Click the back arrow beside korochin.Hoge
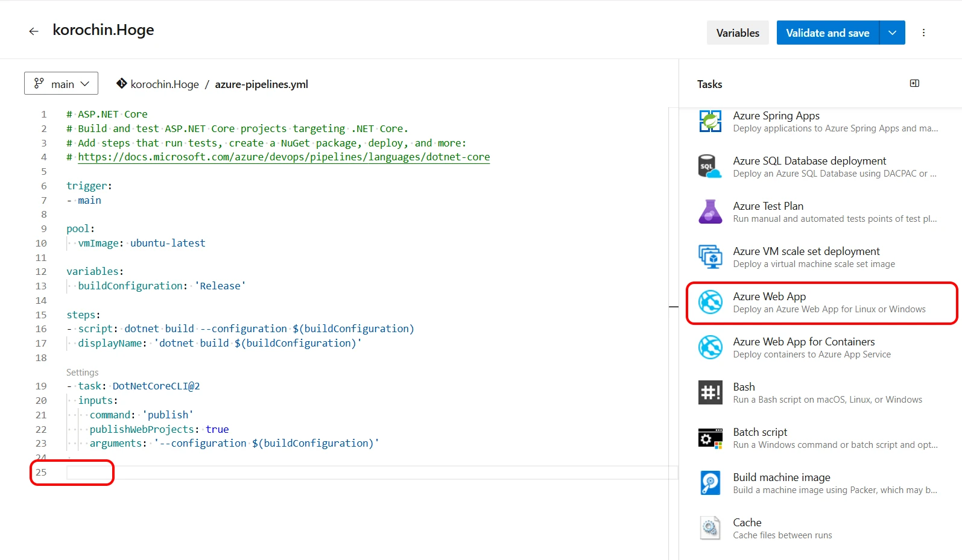This screenshot has width=962, height=560. point(34,31)
